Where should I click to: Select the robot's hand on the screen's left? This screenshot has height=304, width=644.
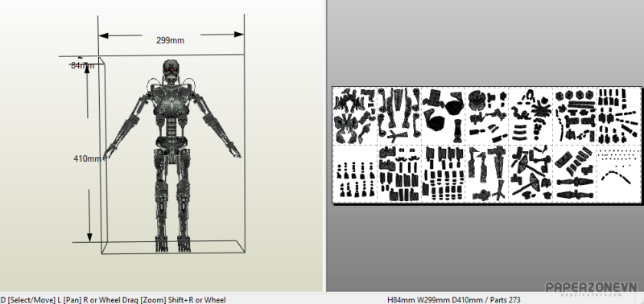point(109,150)
